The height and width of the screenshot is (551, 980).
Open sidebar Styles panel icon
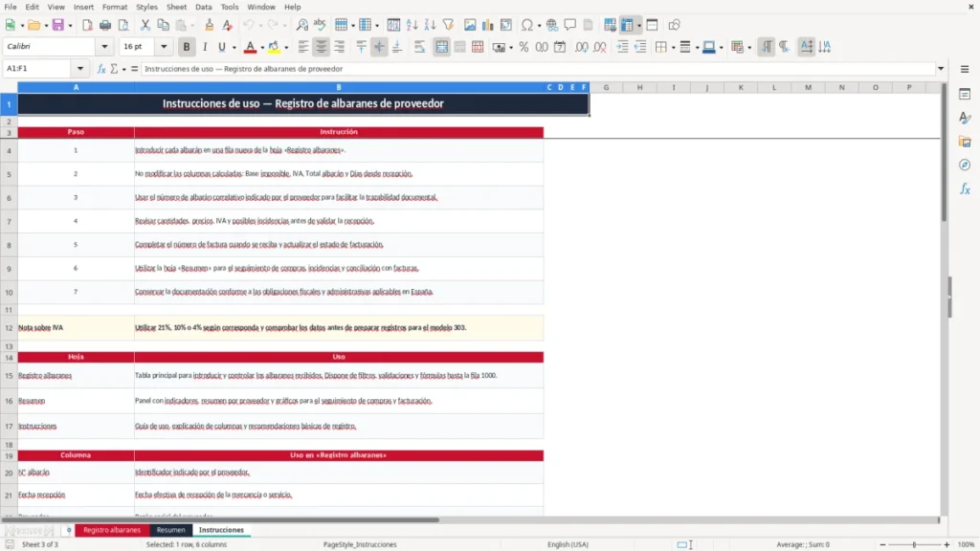pyautogui.click(x=965, y=118)
